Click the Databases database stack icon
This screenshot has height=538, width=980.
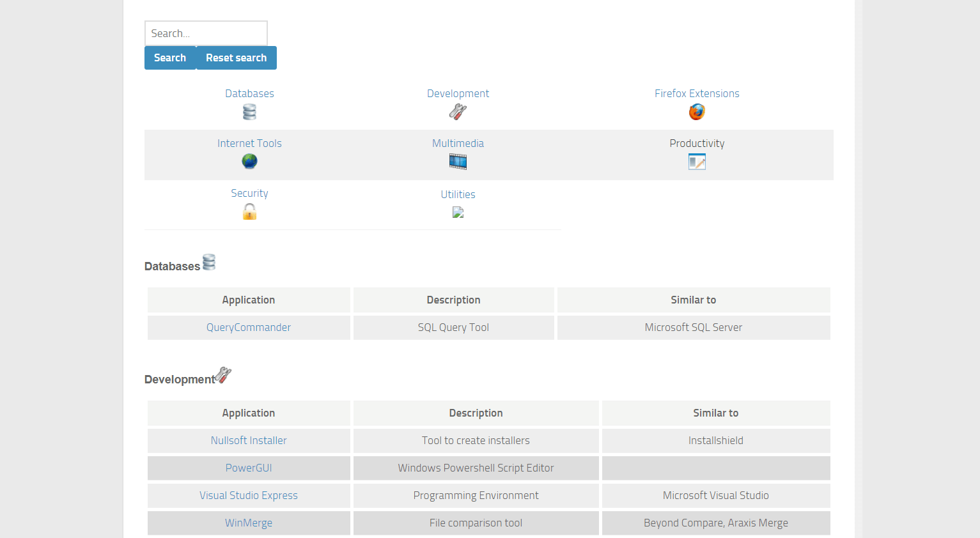coord(249,112)
